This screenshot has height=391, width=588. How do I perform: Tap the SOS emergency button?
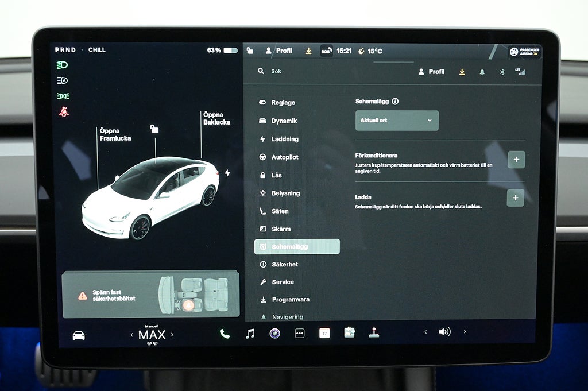click(x=326, y=51)
